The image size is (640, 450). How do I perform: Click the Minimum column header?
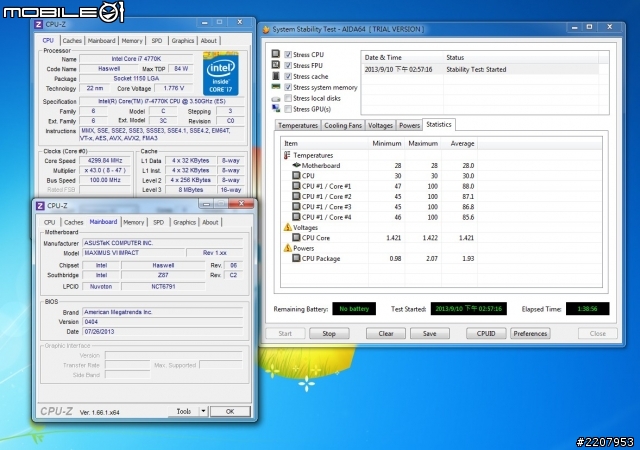(387, 143)
